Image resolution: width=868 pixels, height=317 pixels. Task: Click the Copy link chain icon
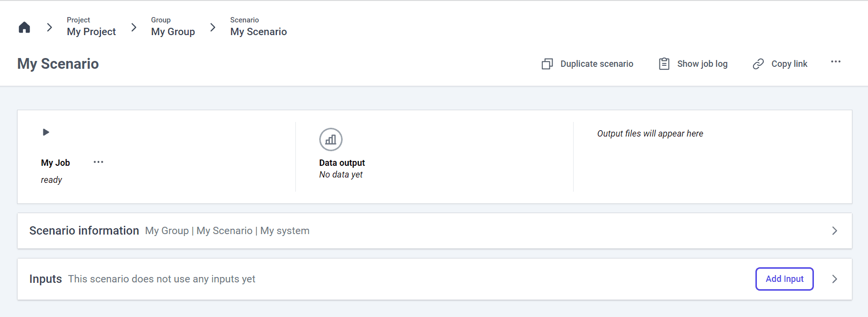click(x=758, y=64)
